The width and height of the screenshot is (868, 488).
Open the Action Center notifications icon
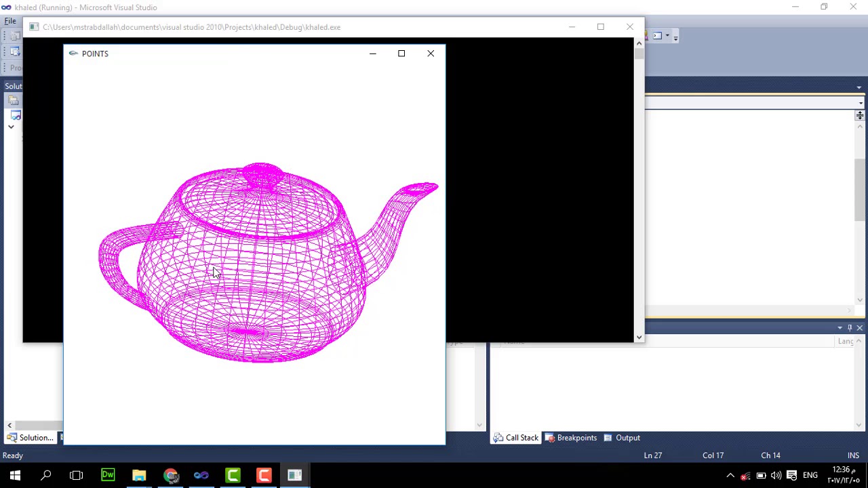click(x=791, y=475)
